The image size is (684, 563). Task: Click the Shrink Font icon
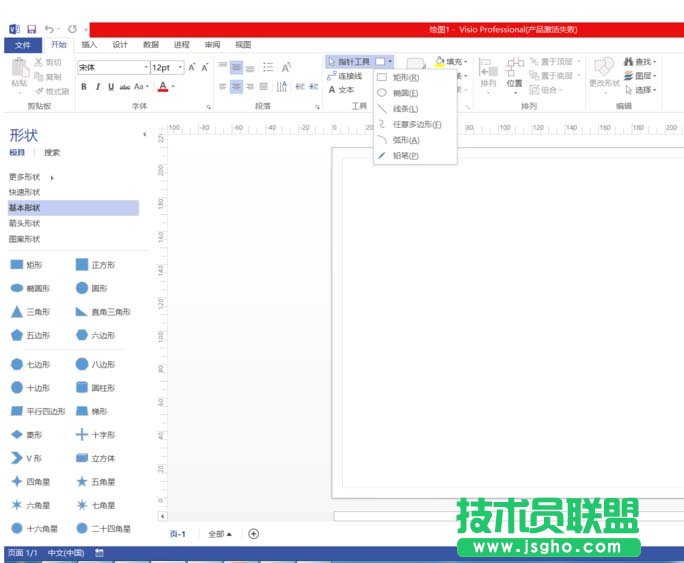click(x=205, y=67)
